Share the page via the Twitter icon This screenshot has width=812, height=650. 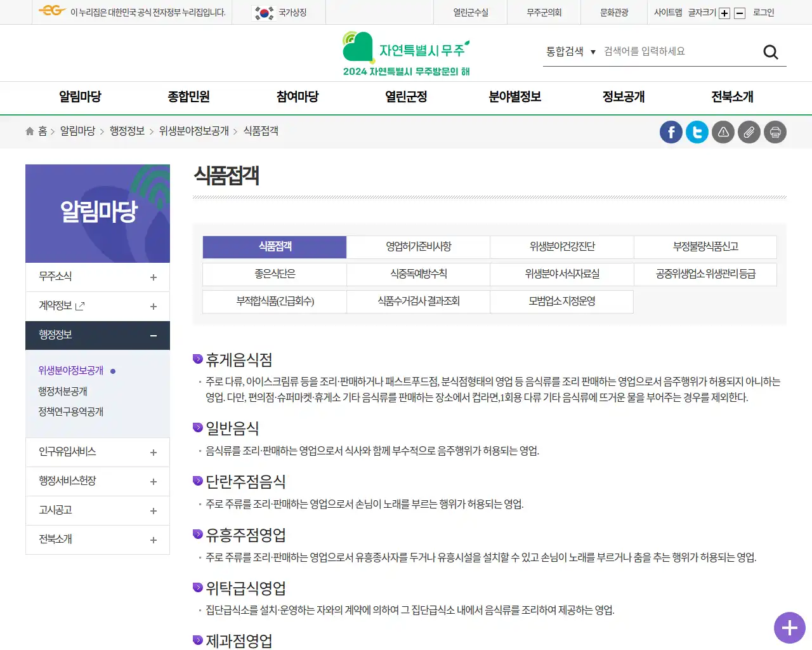(697, 132)
